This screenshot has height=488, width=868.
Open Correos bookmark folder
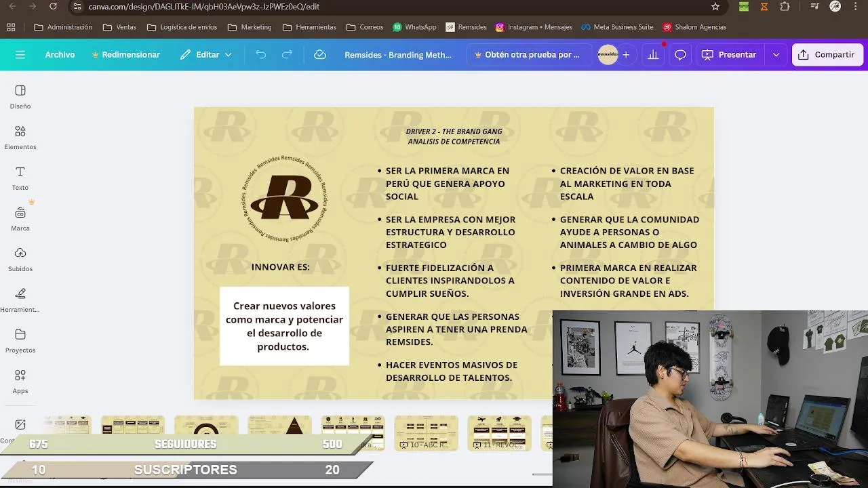tap(365, 27)
